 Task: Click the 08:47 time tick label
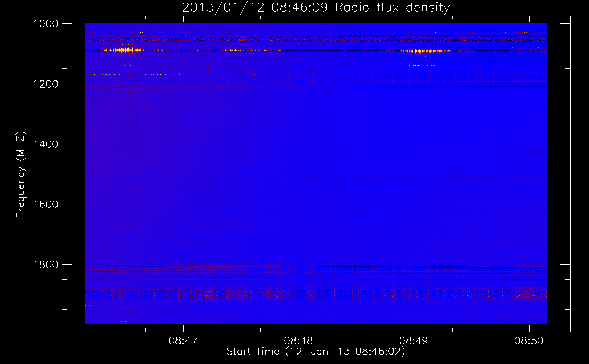click(183, 341)
